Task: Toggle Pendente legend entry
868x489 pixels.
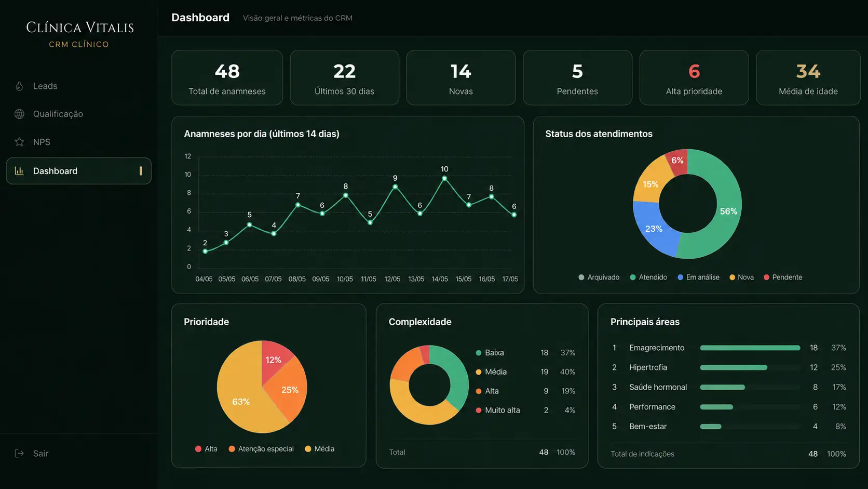Action: [783, 277]
